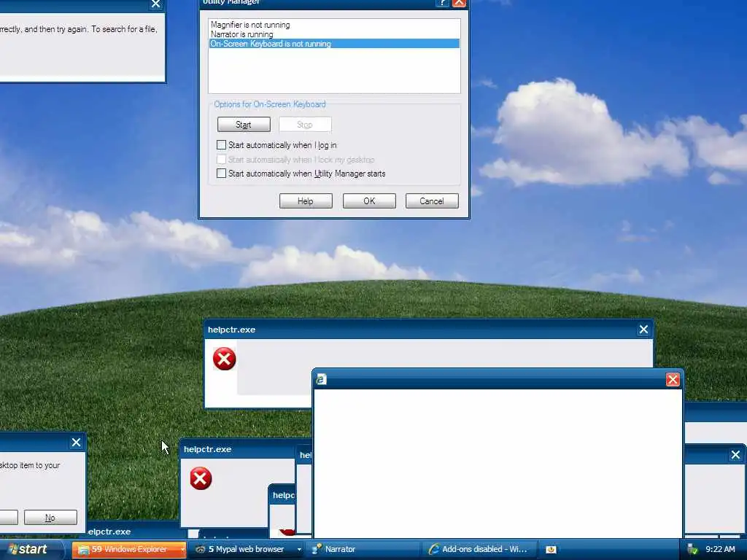Check Start automatically when I log in
Viewport: 747px width, 560px height.
(x=221, y=145)
